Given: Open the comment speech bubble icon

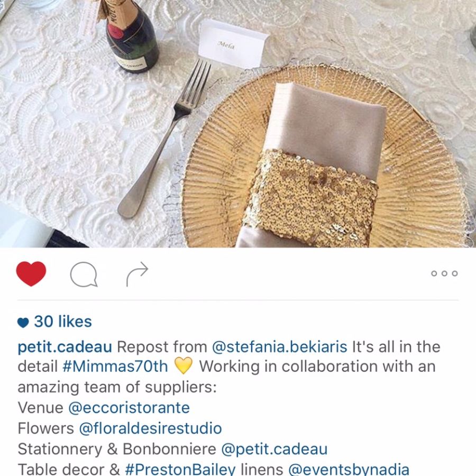Looking at the screenshot, I should pyautogui.click(x=84, y=274).
